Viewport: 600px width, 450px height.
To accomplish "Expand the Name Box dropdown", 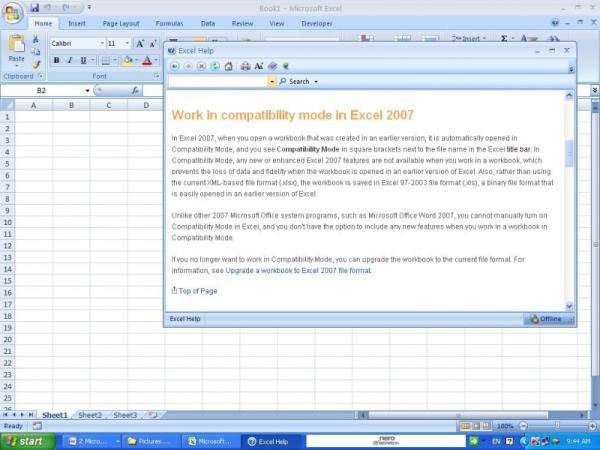I will click(x=87, y=91).
